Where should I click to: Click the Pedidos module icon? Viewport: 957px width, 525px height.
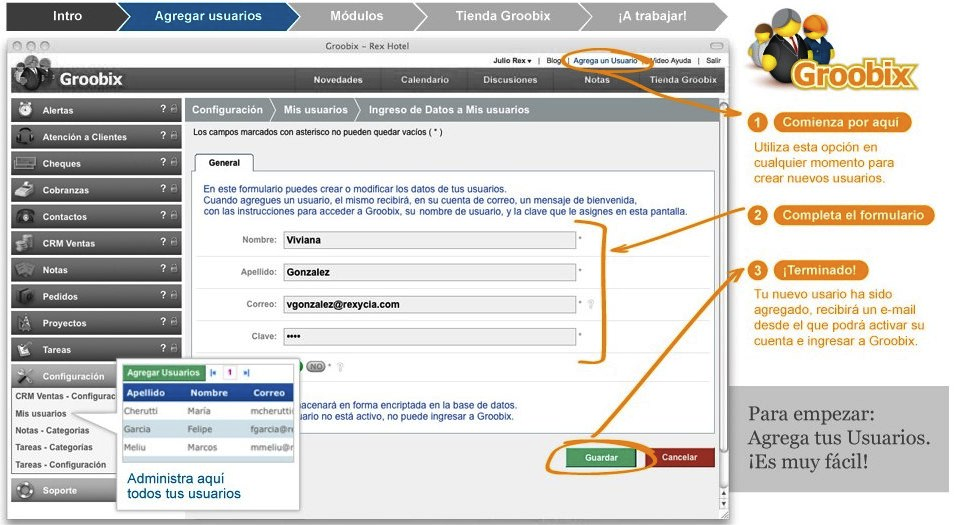25,296
